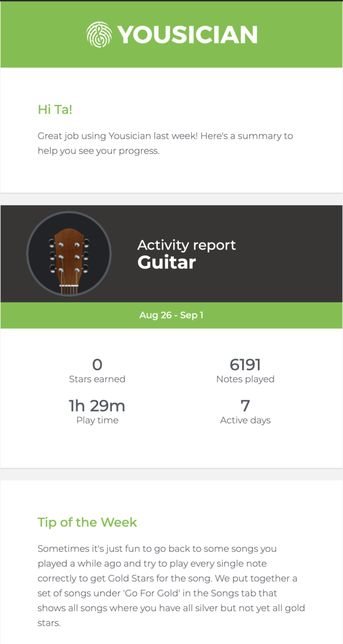Screen dimensions: 343x644
Task: Select the Activity report title text
Action: pos(187,245)
